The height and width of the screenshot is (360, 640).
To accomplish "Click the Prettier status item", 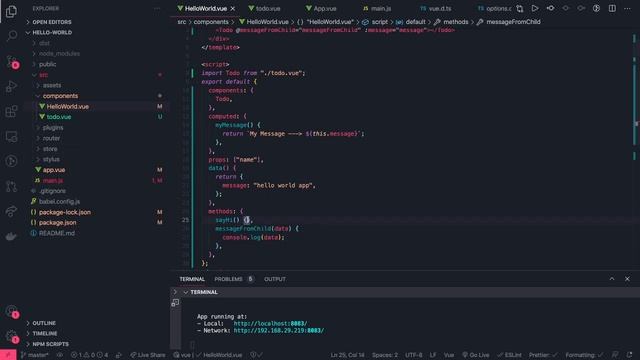I will coord(544,355).
